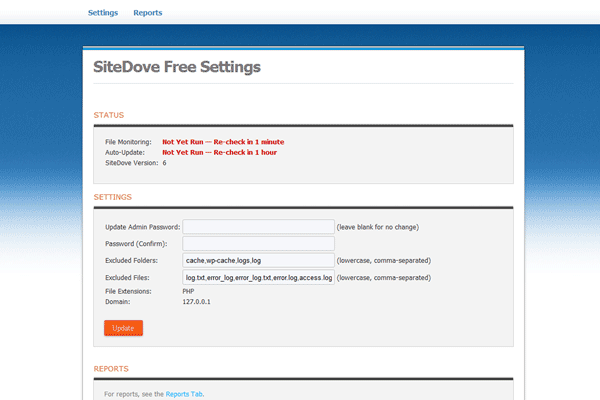Open the Settings tab
The width and height of the screenshot is (600, 400).
click(x=102, y=13)
